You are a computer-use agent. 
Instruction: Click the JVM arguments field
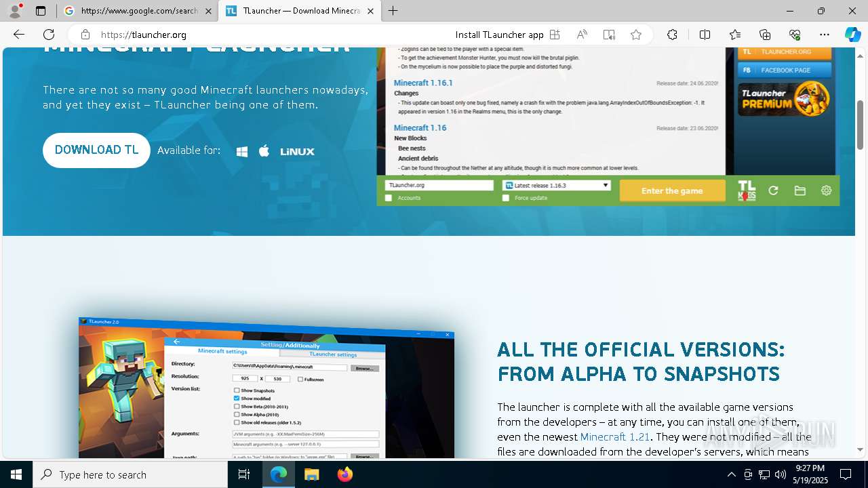click(306, 434)
